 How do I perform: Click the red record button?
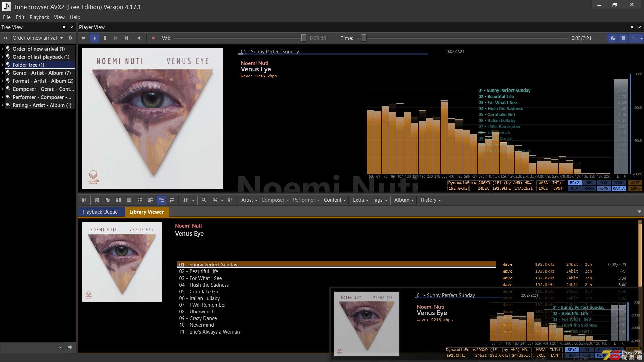(153, 38)
